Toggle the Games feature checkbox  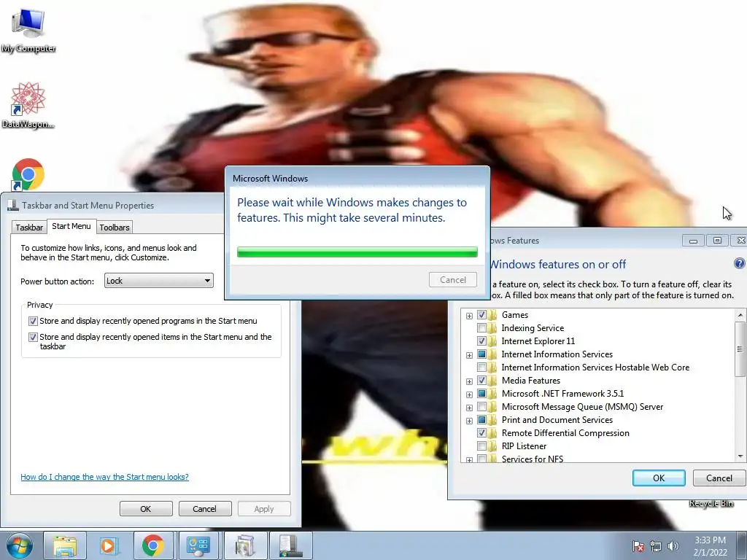pos(481,315)
